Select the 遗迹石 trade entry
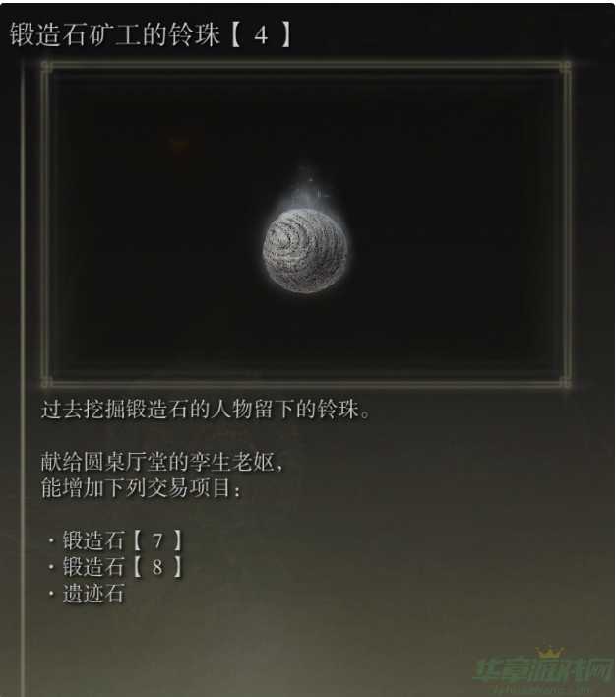 [x=92, y=594]
